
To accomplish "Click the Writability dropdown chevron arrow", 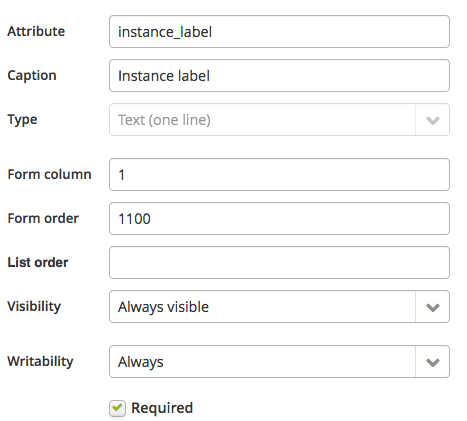I will pos(432,362).
